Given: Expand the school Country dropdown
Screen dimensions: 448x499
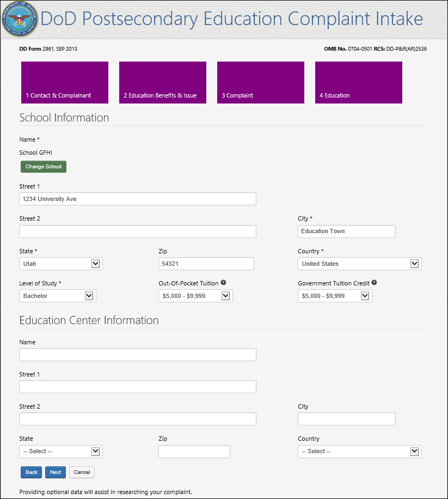Looking at the screenshot, I should [359, 264].
